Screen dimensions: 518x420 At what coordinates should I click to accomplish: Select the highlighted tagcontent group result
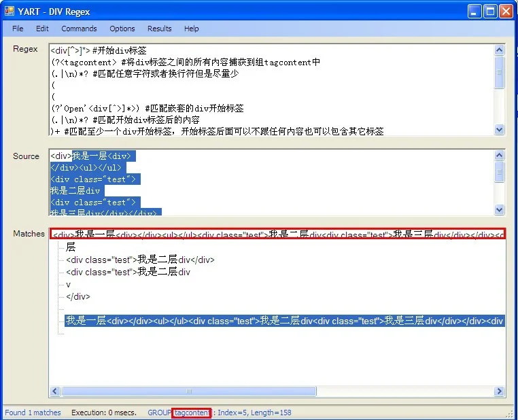[284, 321]
